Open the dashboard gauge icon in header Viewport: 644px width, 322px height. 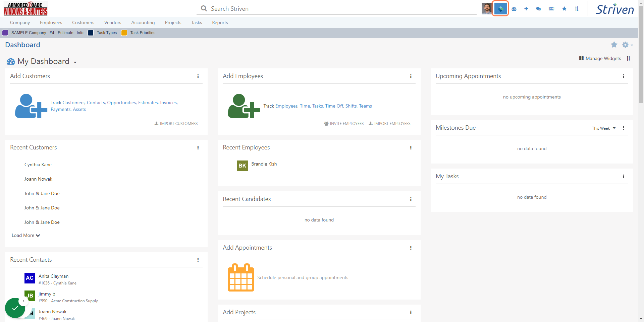(x=514, y=9)
